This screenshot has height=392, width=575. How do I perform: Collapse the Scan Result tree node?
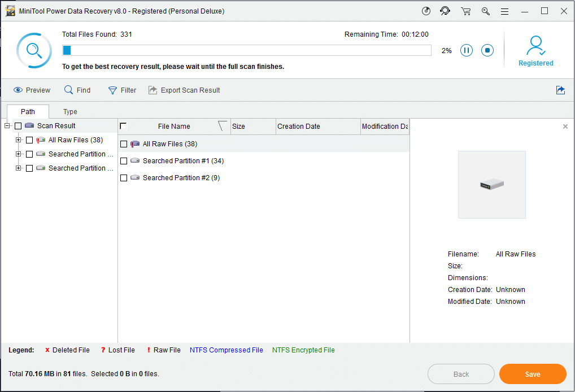pos(7,126)
